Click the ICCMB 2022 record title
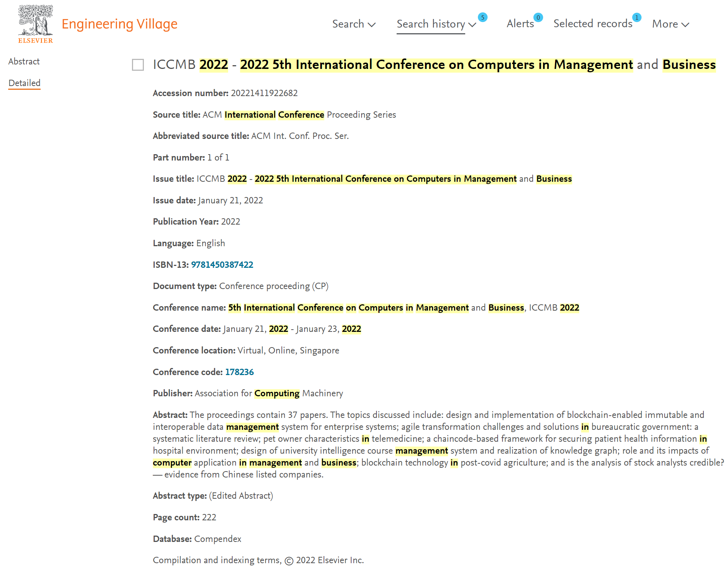The image size is (728, 568). coord(434,64)
